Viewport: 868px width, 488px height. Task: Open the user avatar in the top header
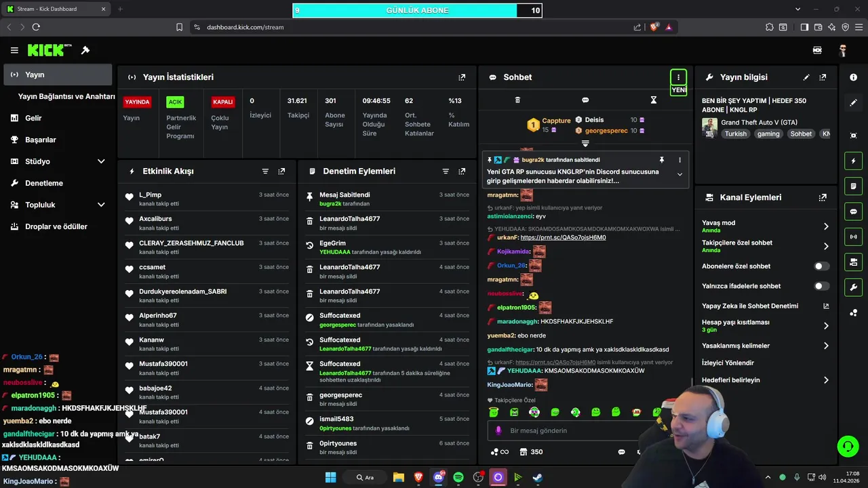(843, 50)
